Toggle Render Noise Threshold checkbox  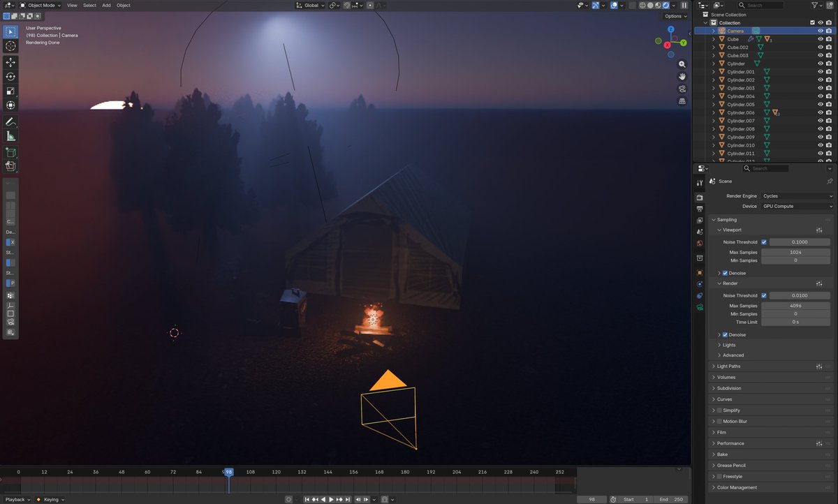(x=764, y=296)
